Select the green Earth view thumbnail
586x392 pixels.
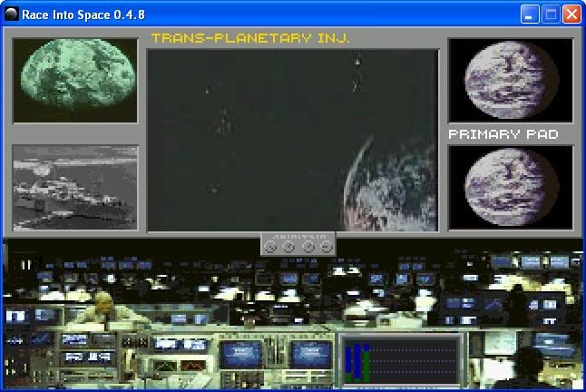coord(75,81)
